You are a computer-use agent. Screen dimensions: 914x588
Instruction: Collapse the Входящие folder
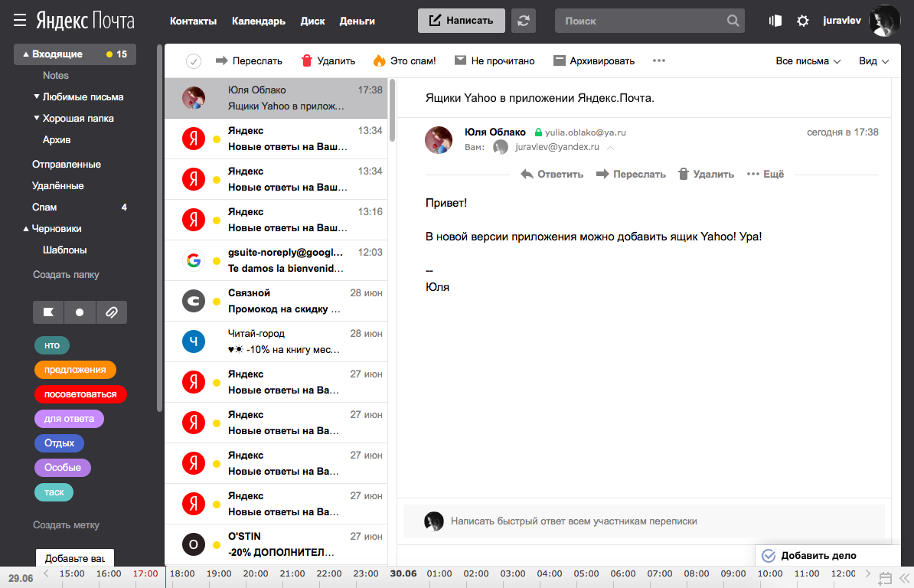(26, 54)
